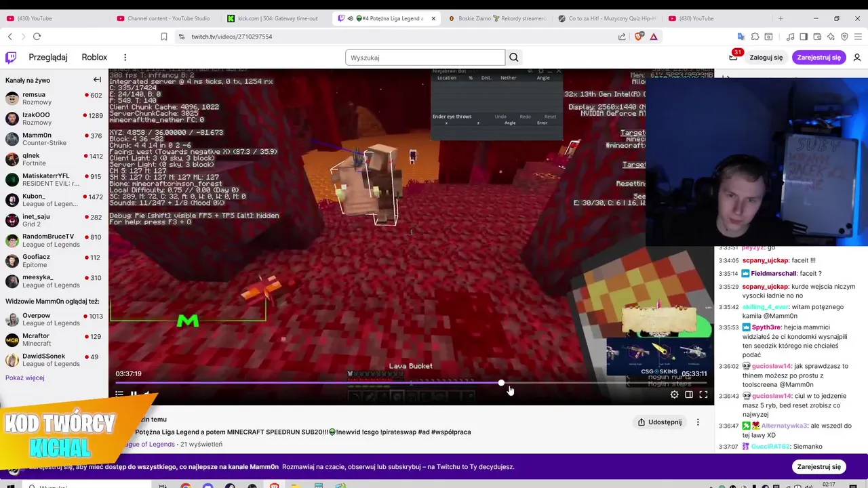Open video player settings gear
This screenshot has height=488, width=868.
click(x=674, y=394)
